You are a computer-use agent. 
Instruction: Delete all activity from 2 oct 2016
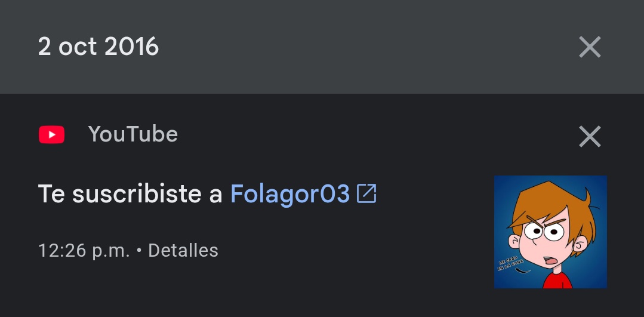pos(590,47)
